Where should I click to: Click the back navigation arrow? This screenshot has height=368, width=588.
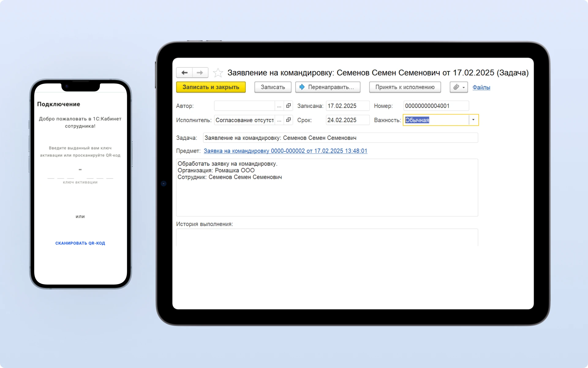pos(184,73)
